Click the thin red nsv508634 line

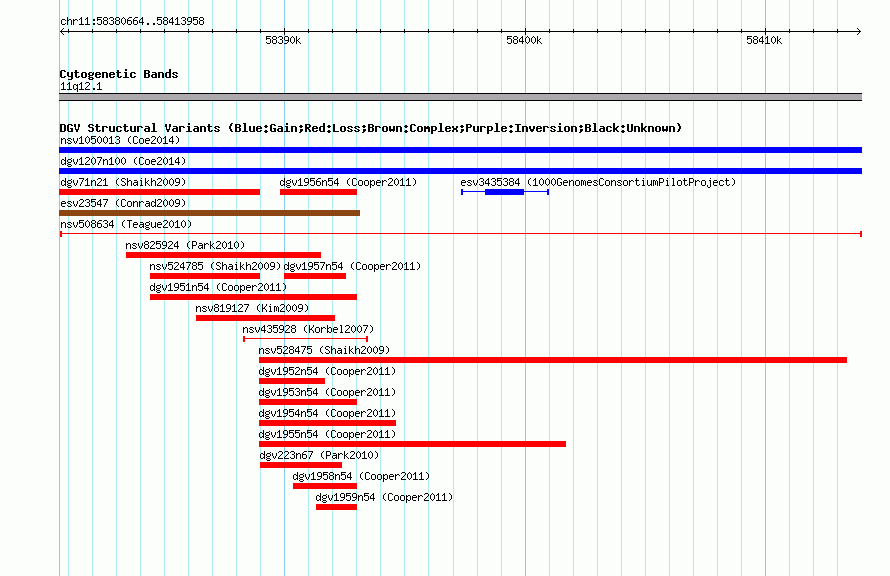[x=461, y=234]
